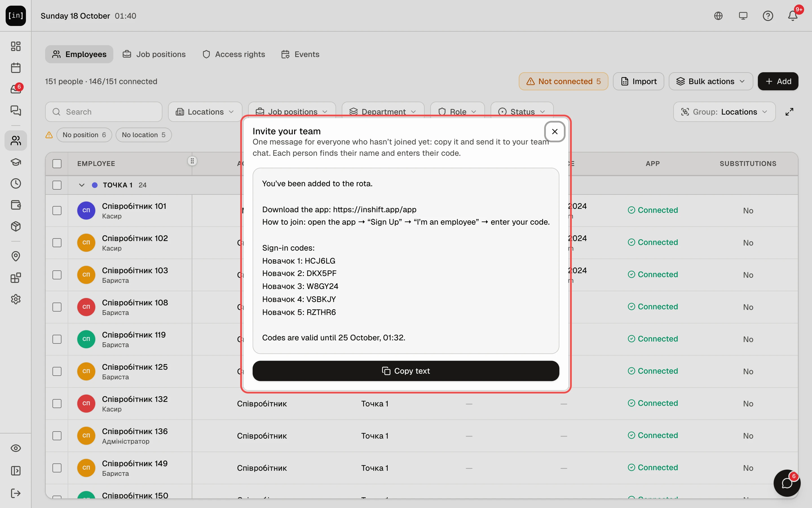812x508 pixels.
Task: Open the support chat bubble with 6 badge
Action: click(x=787, y=483)
